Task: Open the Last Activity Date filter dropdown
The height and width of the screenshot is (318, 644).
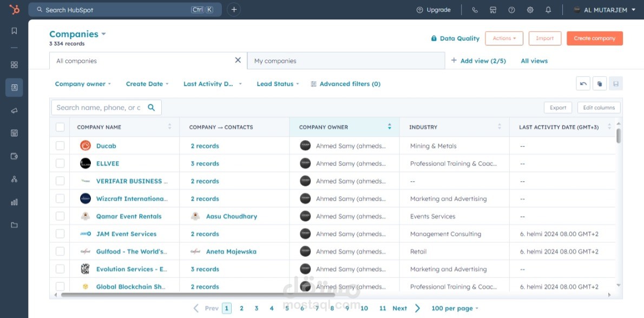Action: (x=212, y=84)
